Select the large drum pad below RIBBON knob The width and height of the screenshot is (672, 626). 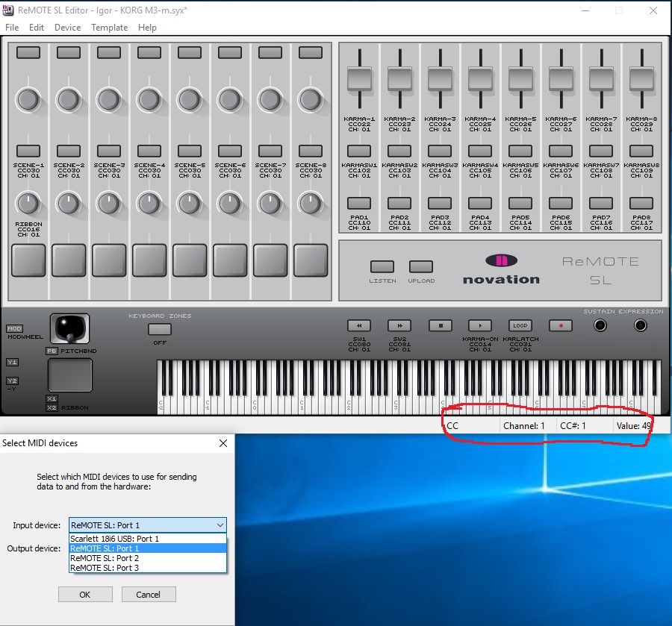click(28, 260)
